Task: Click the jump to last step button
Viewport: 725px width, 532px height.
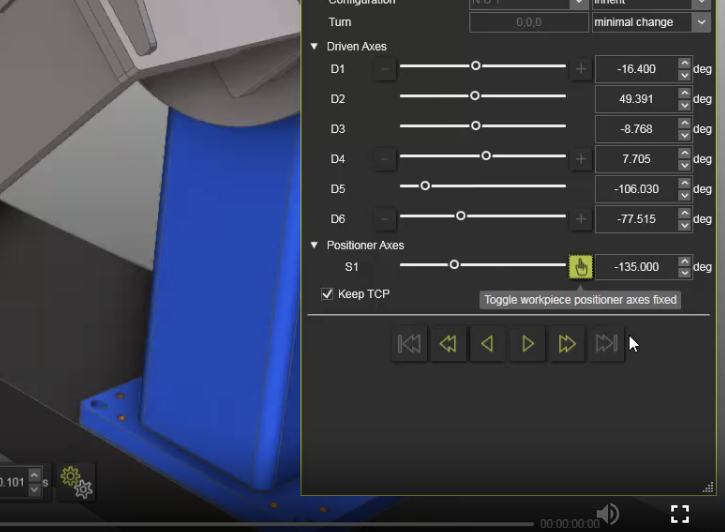Action: pos(606,344)
